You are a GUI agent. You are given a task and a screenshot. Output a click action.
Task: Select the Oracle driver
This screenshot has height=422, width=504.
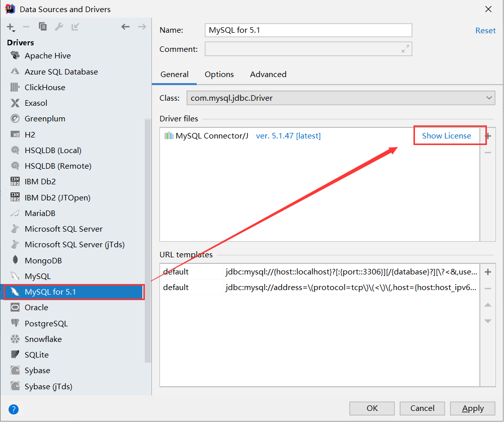tap(72, 308)
